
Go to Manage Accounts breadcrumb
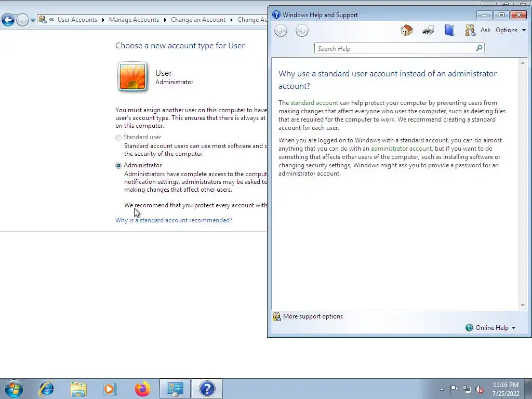point(134,20)
